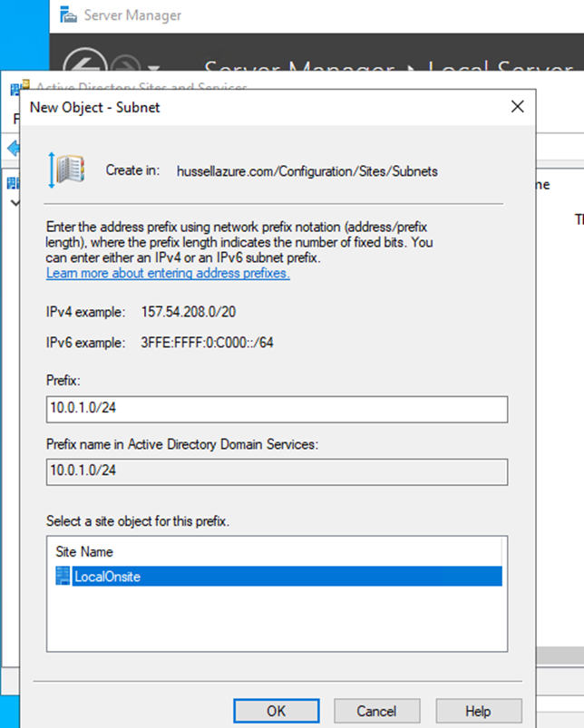The height and width of the screenshot is (728, 584).
Task: Click the Server Manager title bar icon
Action: pos(68,15)
